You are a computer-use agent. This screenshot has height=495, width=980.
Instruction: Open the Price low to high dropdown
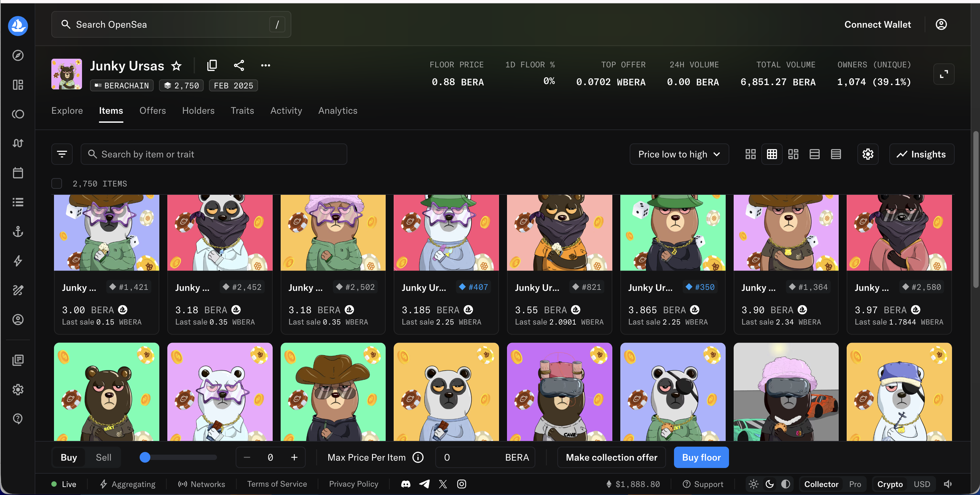point(679,154)
